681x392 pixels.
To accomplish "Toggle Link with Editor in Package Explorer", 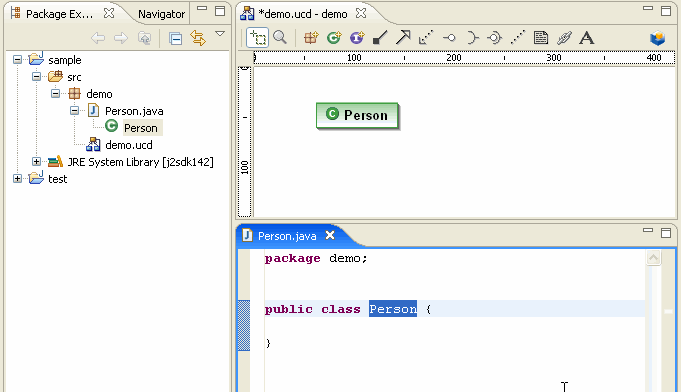I will [x=198, y=38].
